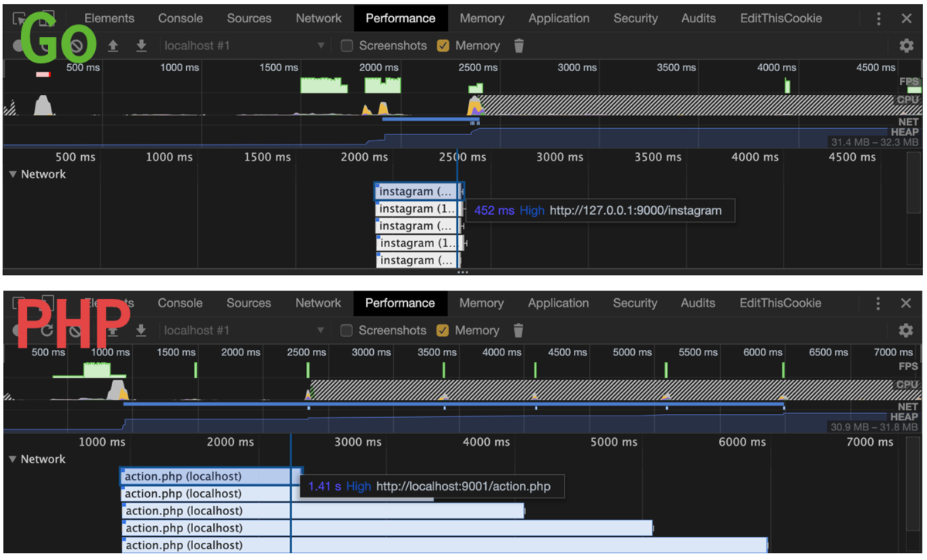This screenshot has height=560, width=927.
Task: Load profile icon in PHP panel toolbar
Action: 113,331
